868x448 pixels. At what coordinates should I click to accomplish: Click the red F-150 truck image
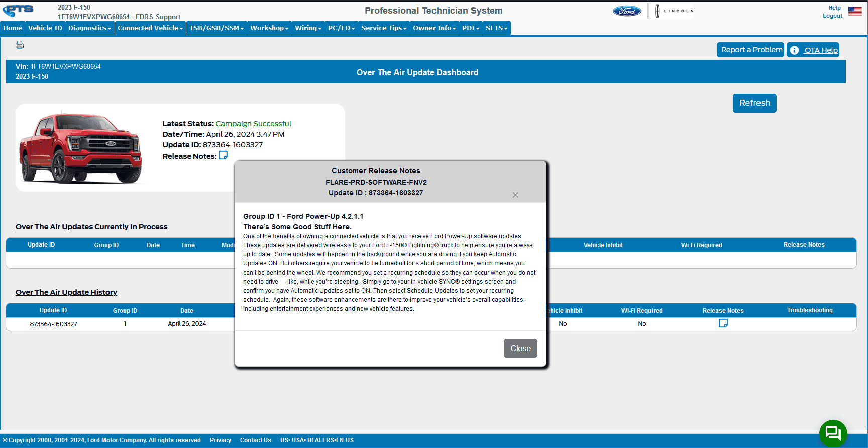[x=80, y=147]
